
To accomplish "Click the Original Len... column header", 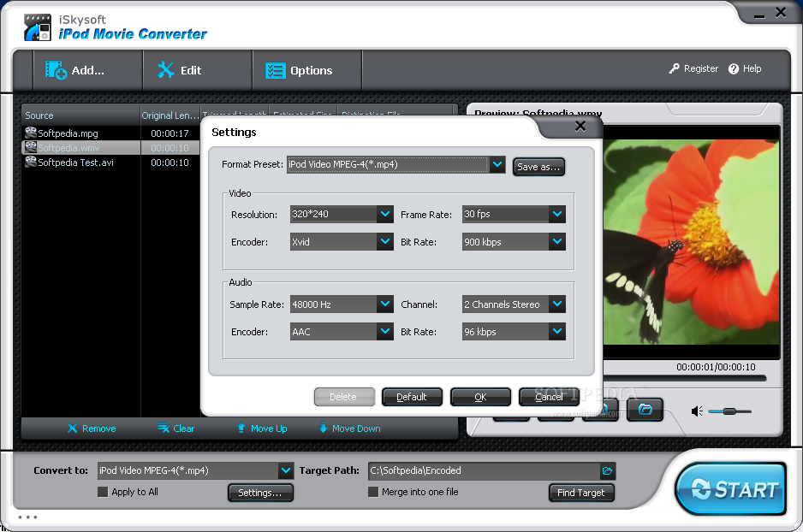I will [170, 115].
